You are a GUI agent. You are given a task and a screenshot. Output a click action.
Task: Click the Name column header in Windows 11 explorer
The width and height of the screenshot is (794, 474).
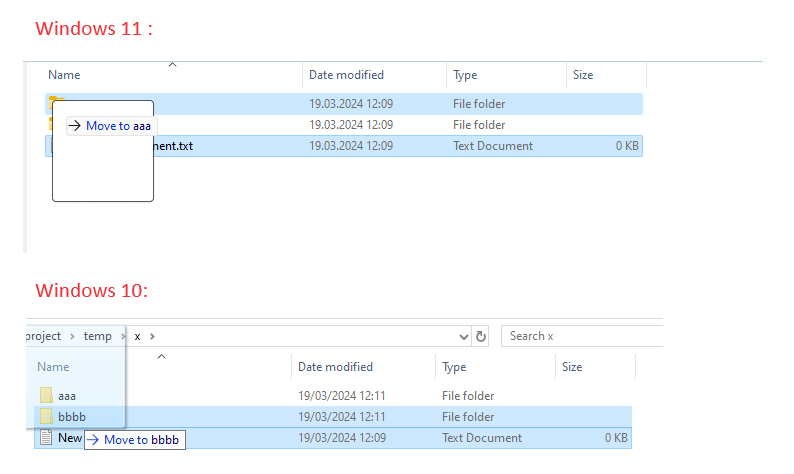coord(64,75)
